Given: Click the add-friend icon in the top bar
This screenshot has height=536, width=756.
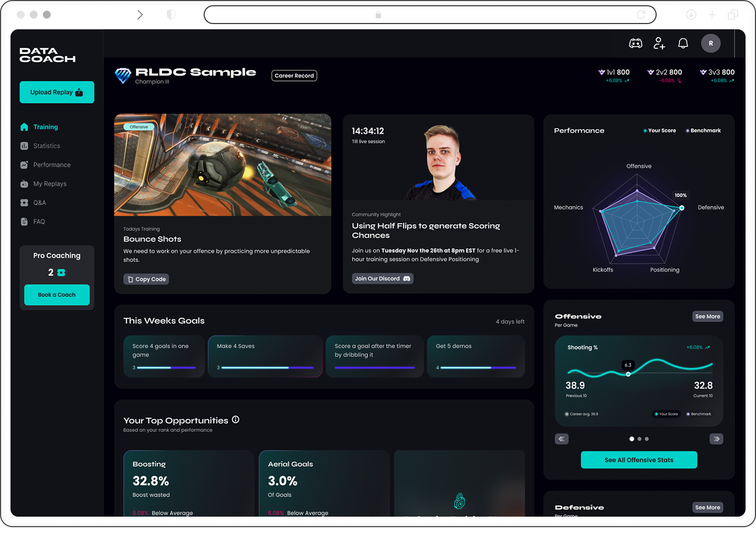Looking at the screenshot, I should 659,43.
